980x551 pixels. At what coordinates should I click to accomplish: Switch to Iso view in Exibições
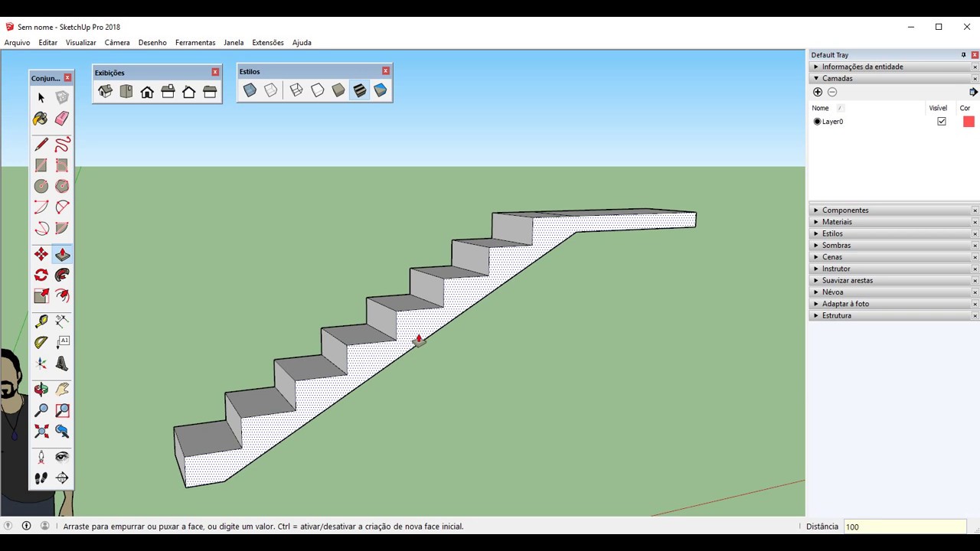point(106,91)
